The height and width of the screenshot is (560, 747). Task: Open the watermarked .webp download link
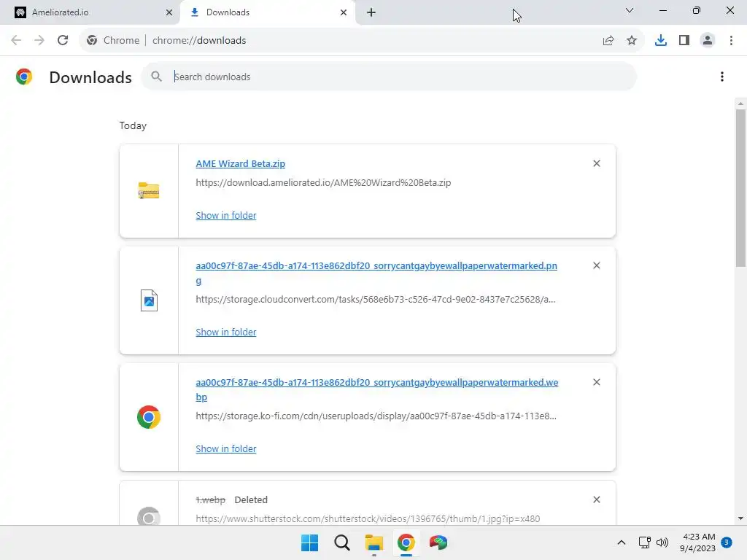click(377, 389)
